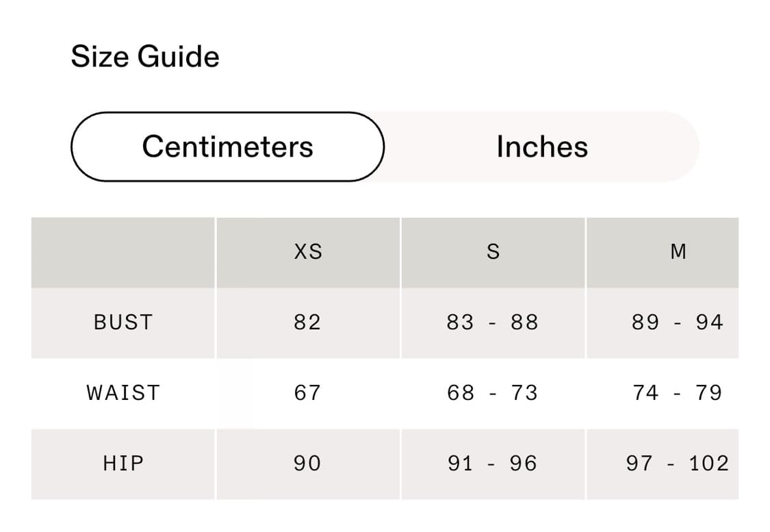Viewport: 770px width, 532px height.
Task: Select the M size column header
Action: point(678,252)
